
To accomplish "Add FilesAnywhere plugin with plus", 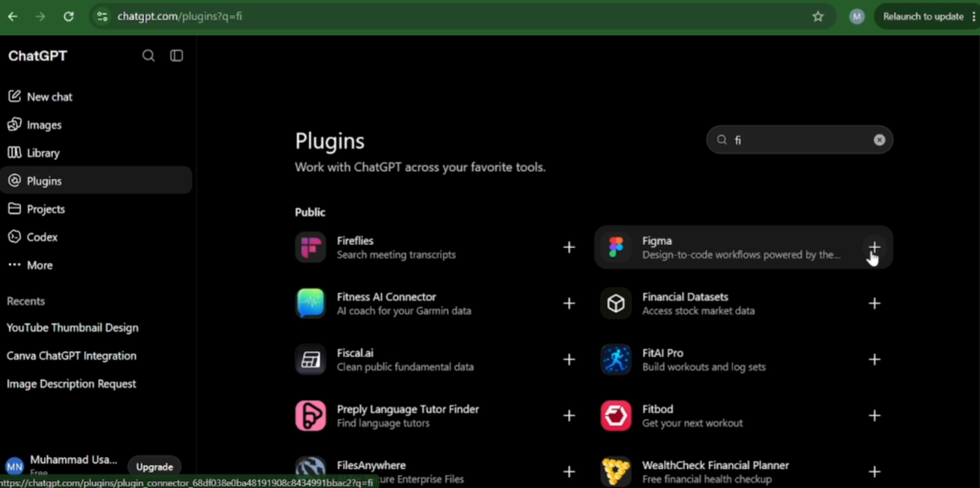I will (x=568, y=472).
